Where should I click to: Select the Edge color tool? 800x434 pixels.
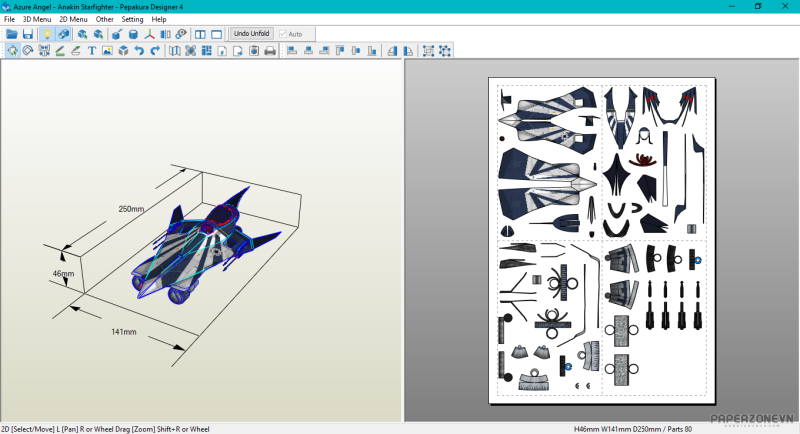(x=76, y=50)
